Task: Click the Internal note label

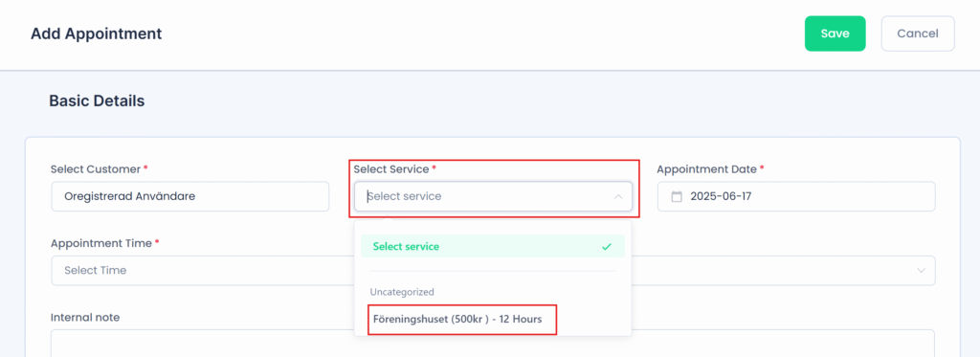Action: tap(85, 317)
